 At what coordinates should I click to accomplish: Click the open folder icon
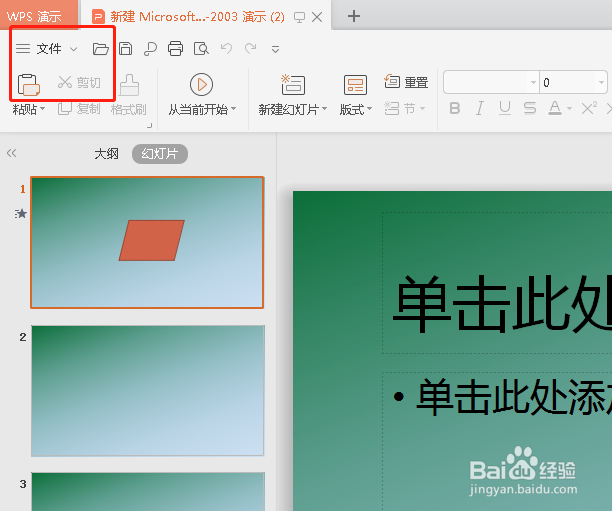(x=100, y=49)
